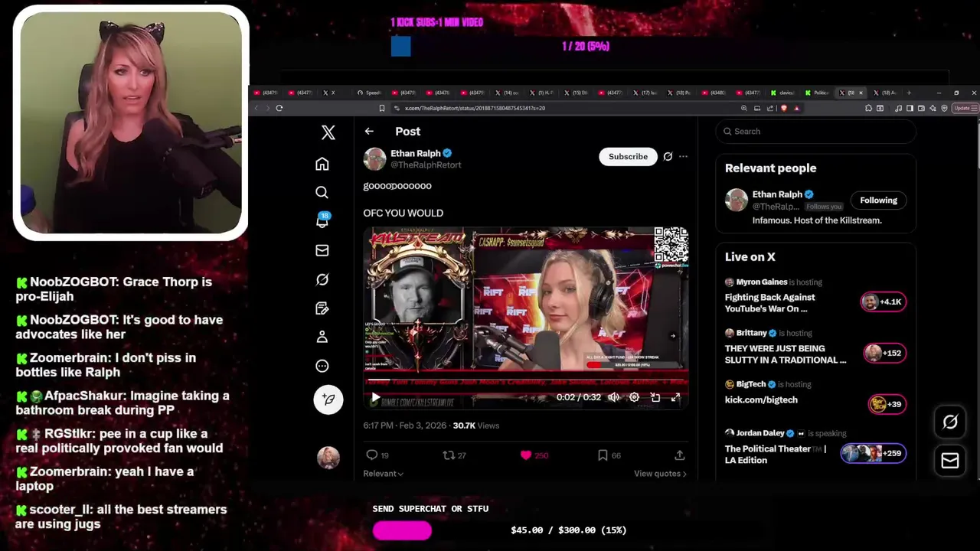This screenshot has width=980, height=551.
Task: Click the compose Post feather button
Action: pos(328,399)
